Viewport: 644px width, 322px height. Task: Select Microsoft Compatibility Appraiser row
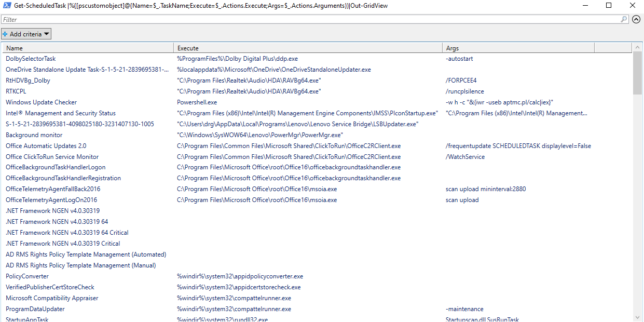coord(318,298)
